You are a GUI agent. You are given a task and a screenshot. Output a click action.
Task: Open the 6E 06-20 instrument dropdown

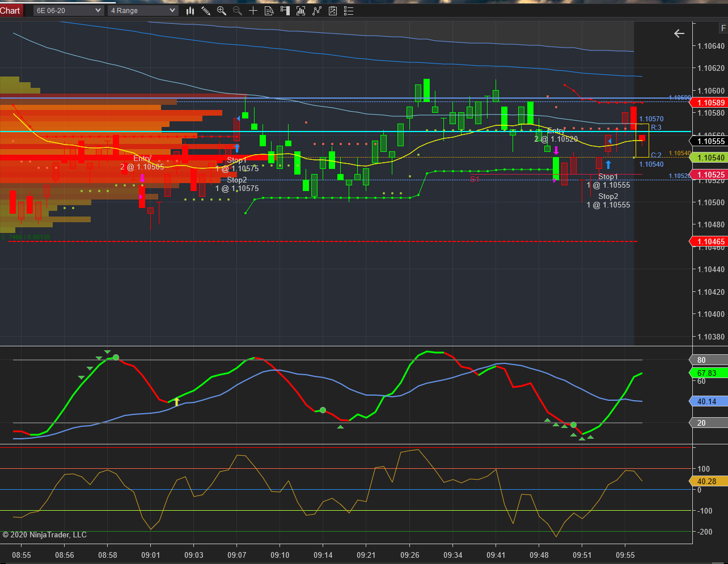(69, 10)
